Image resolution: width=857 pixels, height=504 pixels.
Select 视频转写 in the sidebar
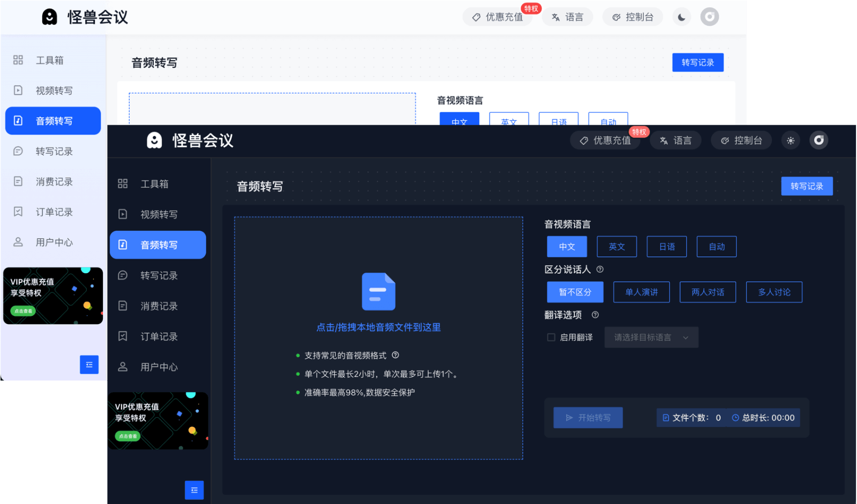(158, 214)
